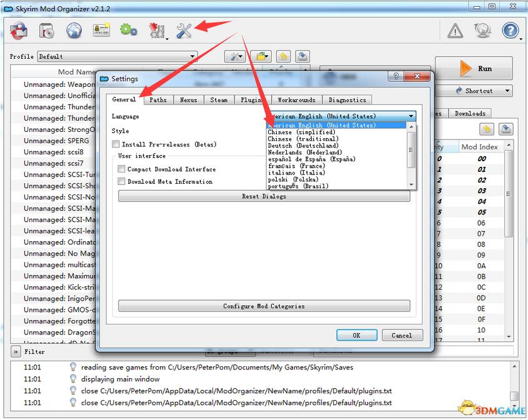528x420 pixels.
Task: Select español de España language option
Action: [x=336, y=159]
